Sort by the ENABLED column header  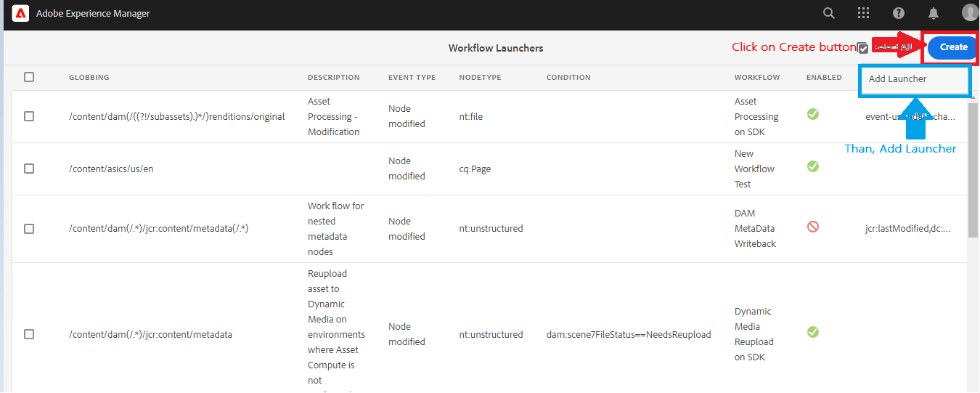[824, 77]
